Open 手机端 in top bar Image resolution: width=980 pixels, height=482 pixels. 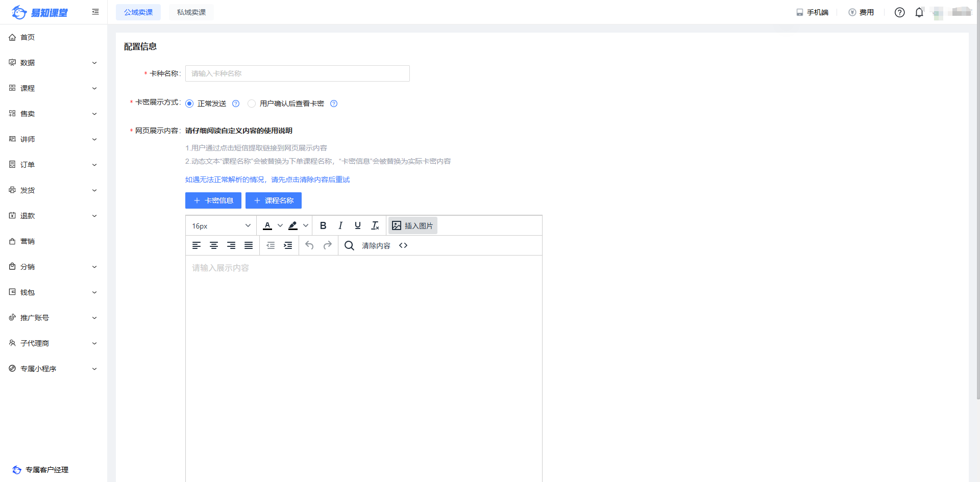click(813, 12)
